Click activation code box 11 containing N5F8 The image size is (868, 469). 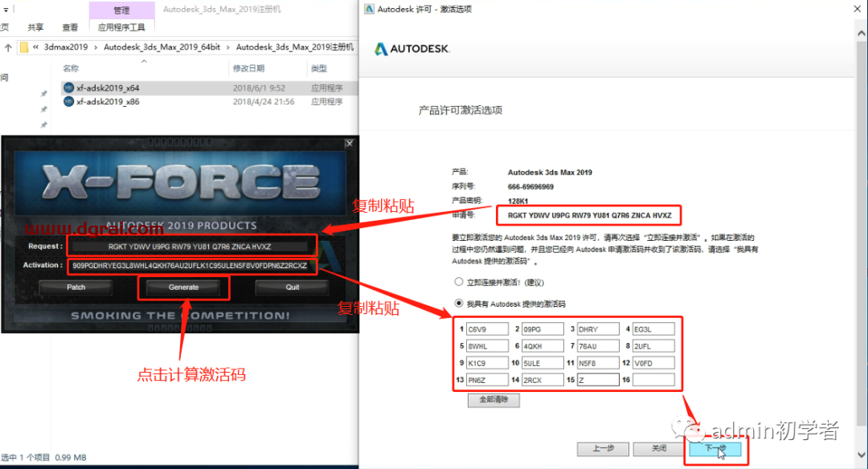pyautogui.click(x=598, y=363)
